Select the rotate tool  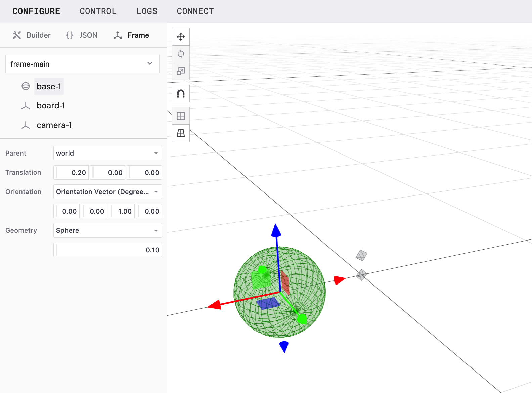(181, 54)
